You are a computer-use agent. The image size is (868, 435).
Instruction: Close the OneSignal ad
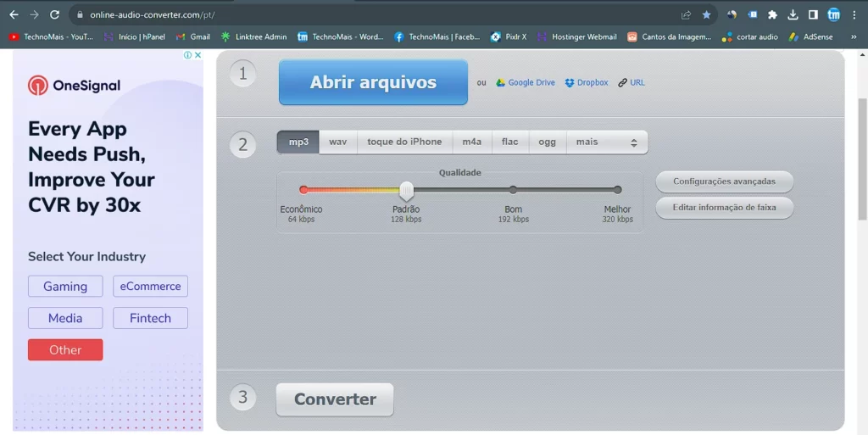198,55
